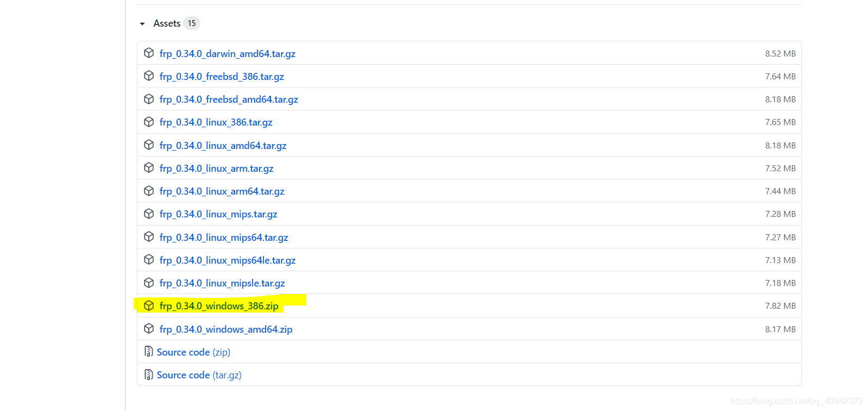The width and height of the screenshot is (868, 411).
Task: Click package icon beside frp_0.34.0_freebsd_amd64.tar.gz
Action: (149, 99)
